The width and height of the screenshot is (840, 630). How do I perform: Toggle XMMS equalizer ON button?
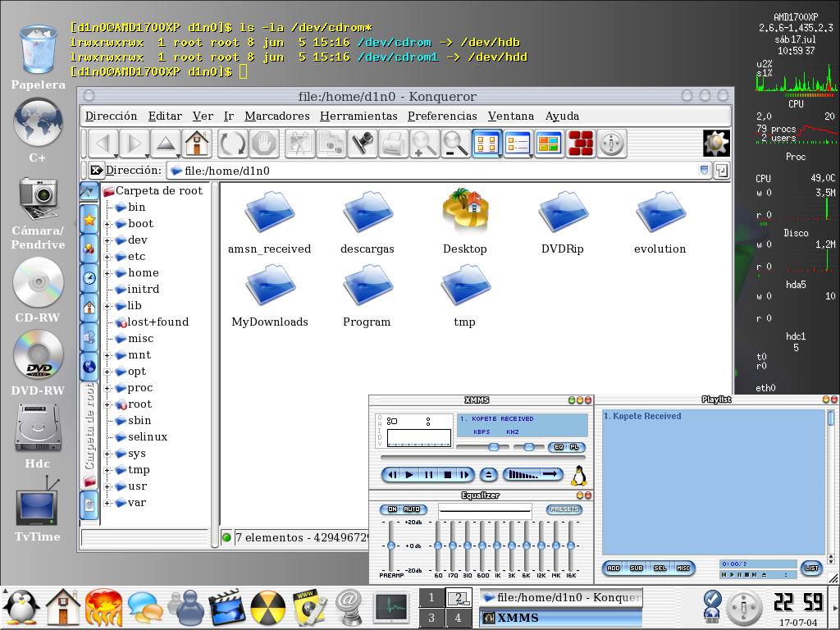pyautogui.click(x=392, y=509)
